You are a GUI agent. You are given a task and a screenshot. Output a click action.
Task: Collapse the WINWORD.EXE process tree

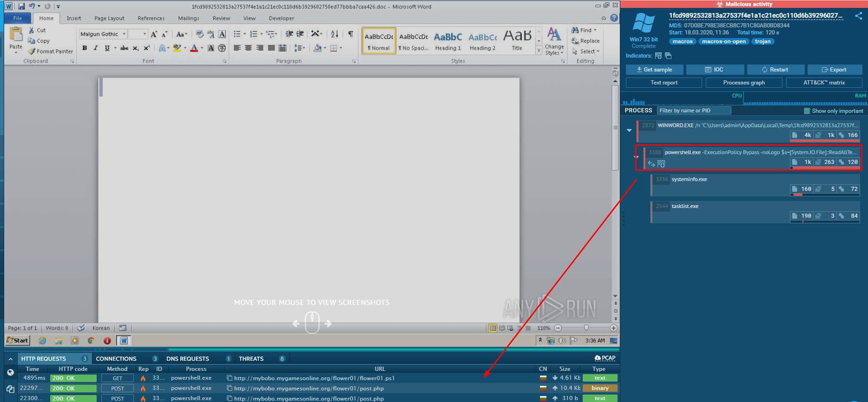[x=629, y=130]
